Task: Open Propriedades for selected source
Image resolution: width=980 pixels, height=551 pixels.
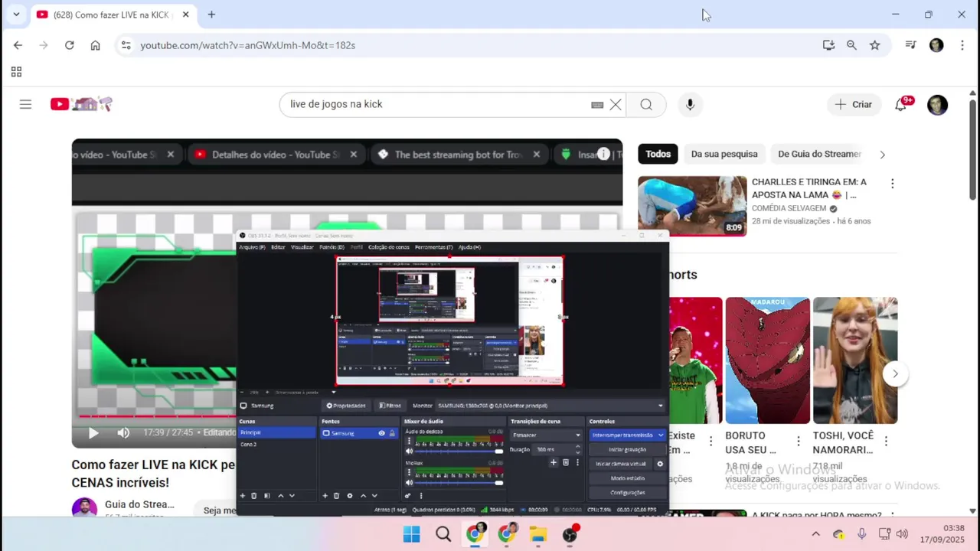Action: pyautogui.click(x=346, y=406)
